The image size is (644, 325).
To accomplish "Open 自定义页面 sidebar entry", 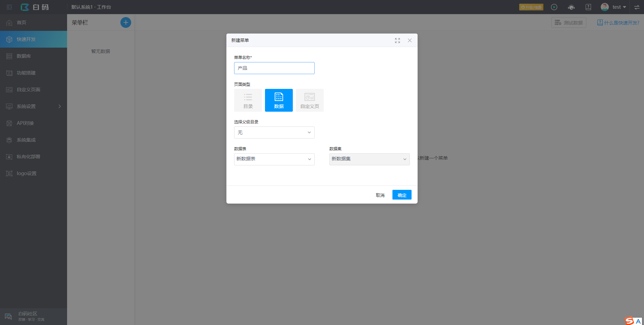I will click(34, 90).
